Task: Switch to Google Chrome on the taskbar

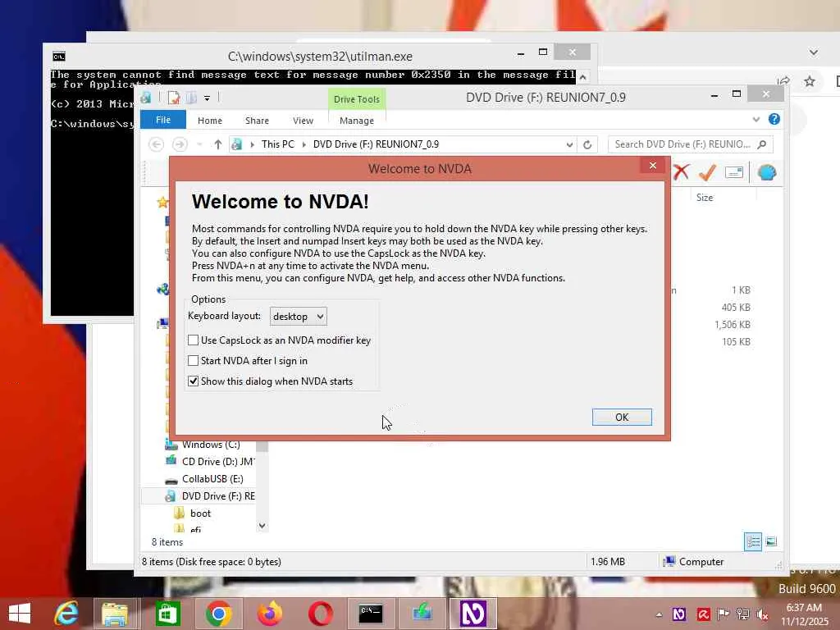Action: [218, 614]
